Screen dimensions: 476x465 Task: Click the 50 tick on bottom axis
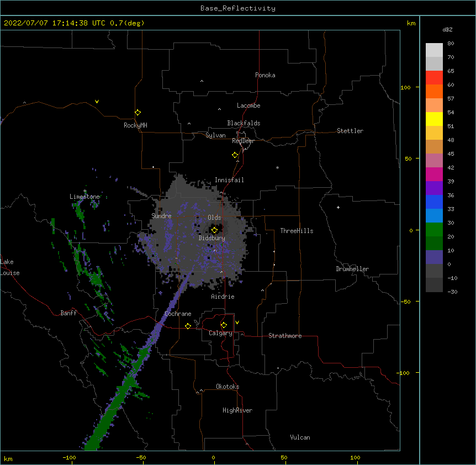(284, 458)
